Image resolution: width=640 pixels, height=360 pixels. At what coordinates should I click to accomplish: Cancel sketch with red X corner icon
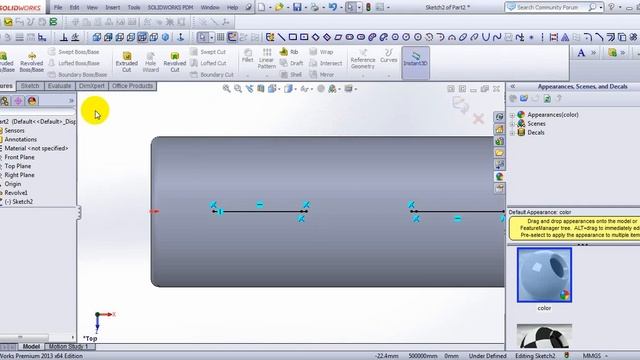(478, 119)
